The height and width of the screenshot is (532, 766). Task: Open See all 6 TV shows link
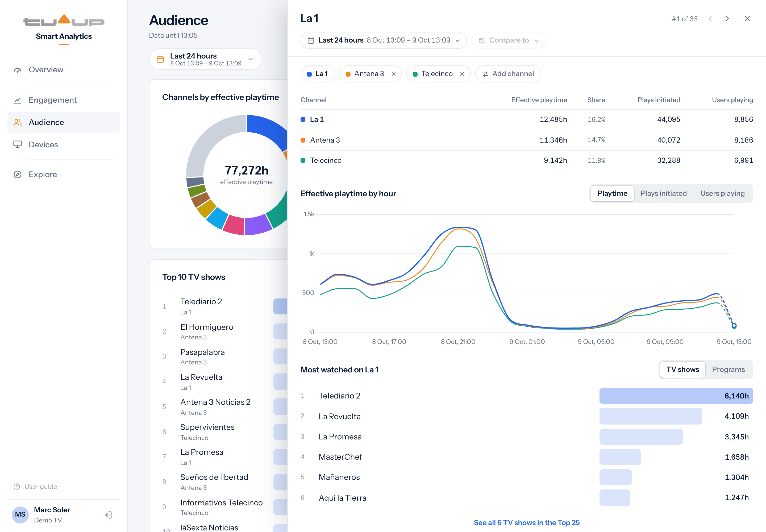(x=527, y=523)
